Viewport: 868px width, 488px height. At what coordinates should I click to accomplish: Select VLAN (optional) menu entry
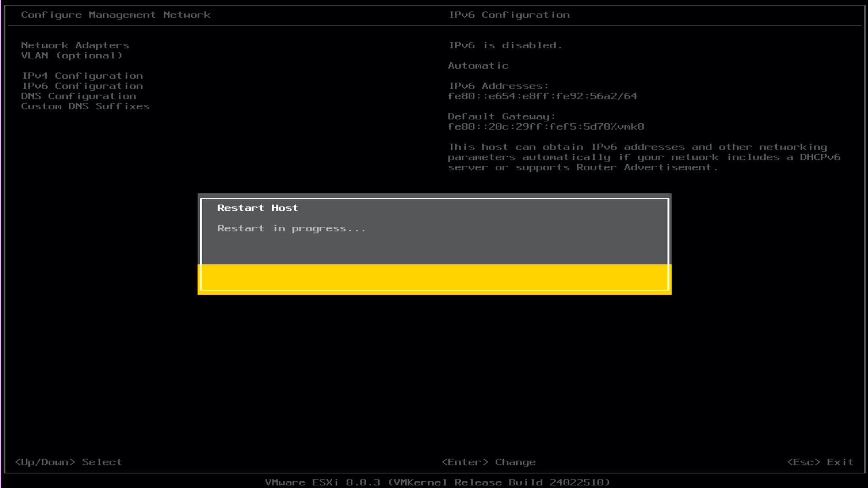71,56
